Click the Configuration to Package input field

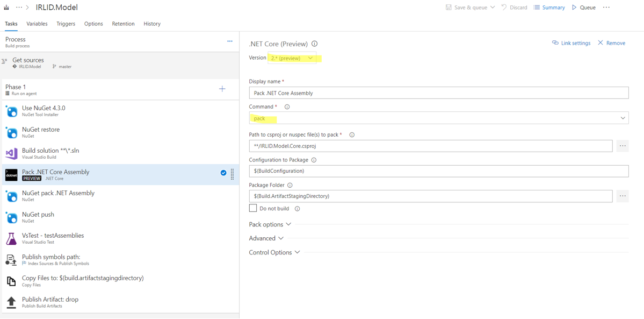[439, 171]
